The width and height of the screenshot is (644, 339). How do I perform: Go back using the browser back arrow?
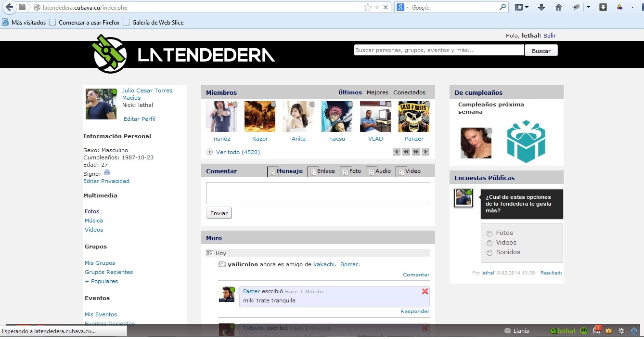click(9, 7)
